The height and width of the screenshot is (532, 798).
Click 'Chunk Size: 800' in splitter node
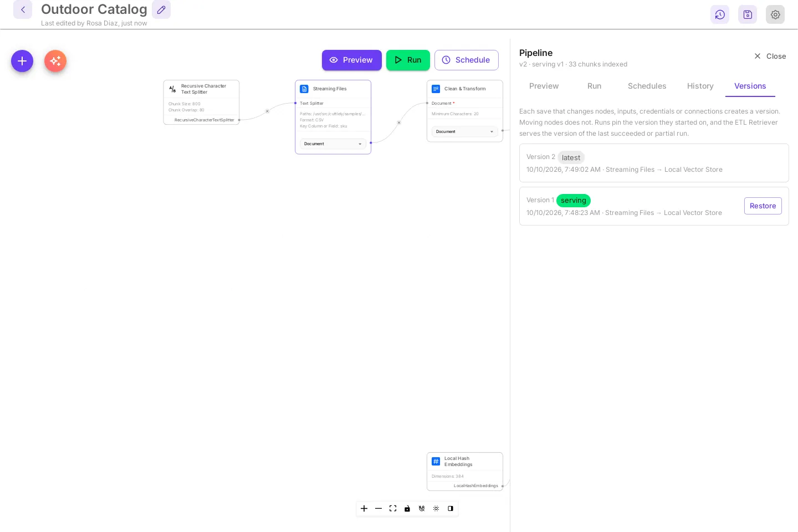click(x=185, y=104)
